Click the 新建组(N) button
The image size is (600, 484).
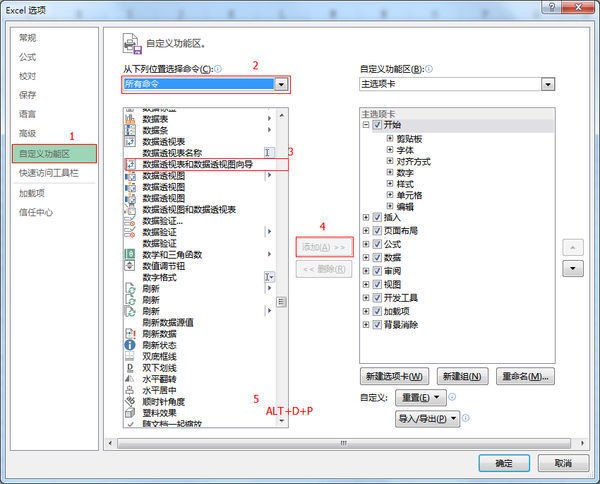pos(462,376)
